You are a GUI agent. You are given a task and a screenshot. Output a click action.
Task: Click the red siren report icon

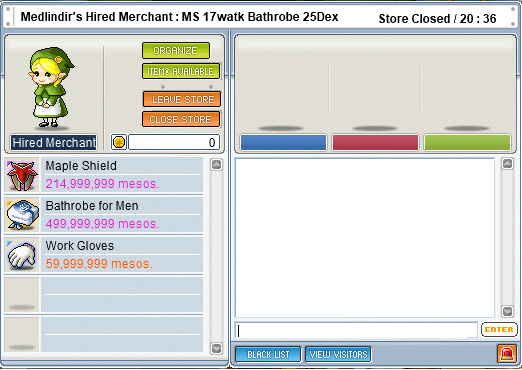point(507,353)
